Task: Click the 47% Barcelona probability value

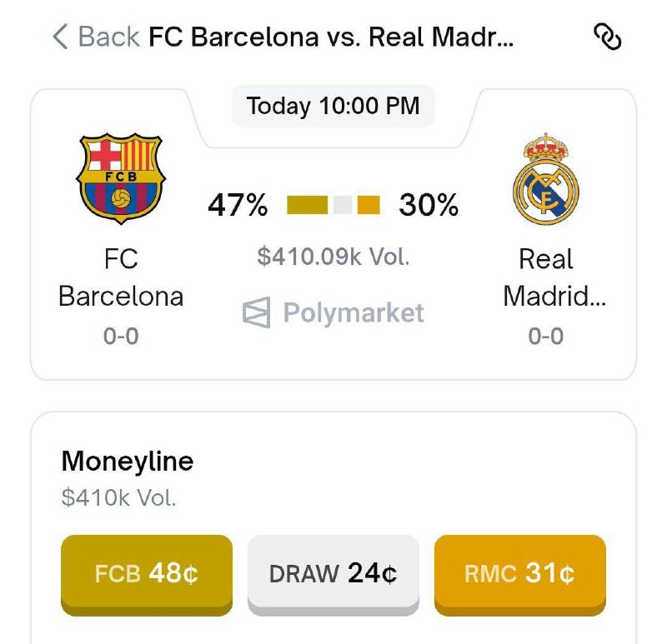Action: tap(238, 205)
